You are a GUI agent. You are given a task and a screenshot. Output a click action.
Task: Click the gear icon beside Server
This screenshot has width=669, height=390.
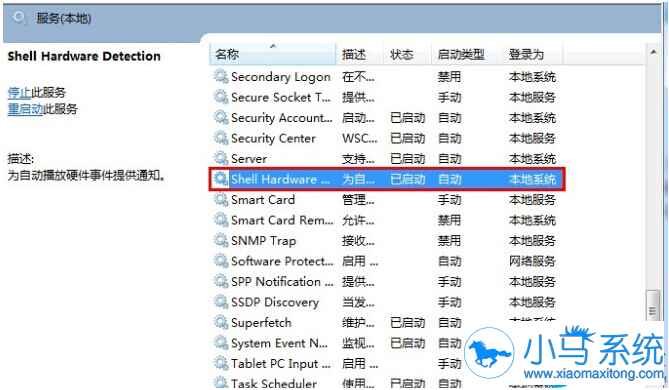(x=221, y=159)
